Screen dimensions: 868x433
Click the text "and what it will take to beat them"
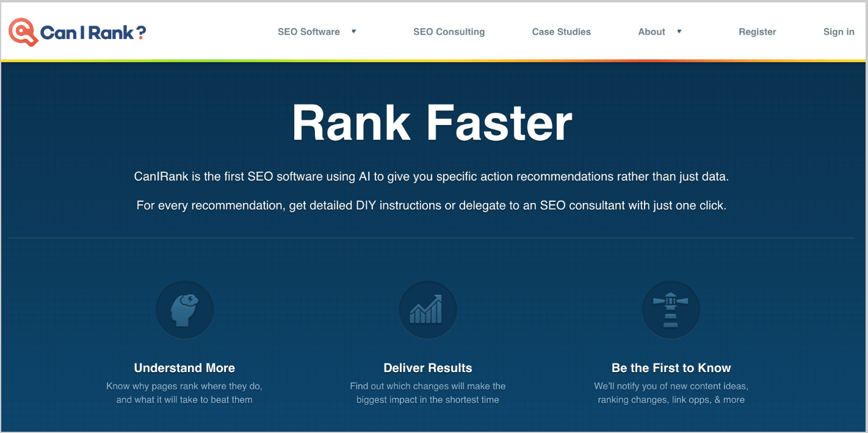[x=184, y=400]
